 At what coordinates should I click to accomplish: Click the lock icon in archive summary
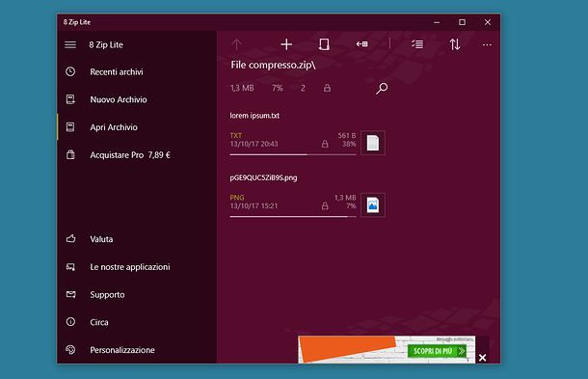[x=327, y=88]
